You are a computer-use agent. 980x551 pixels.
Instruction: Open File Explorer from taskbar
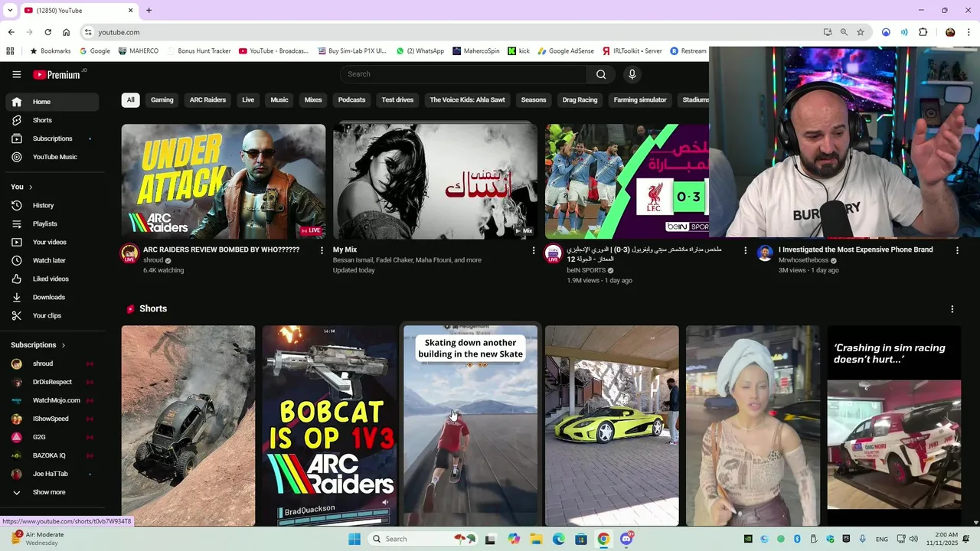pyautogui.click(x=536, y=539)
